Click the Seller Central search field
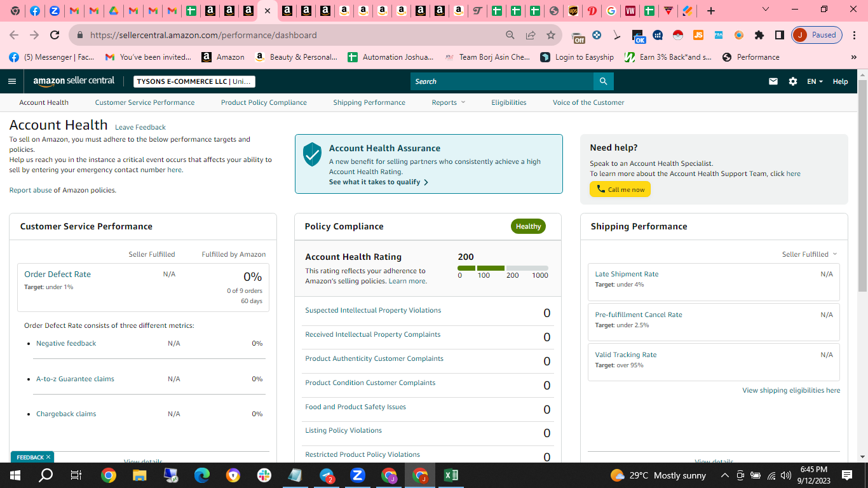868x488 pixels. pyautogui.click(x=502, y=81)
